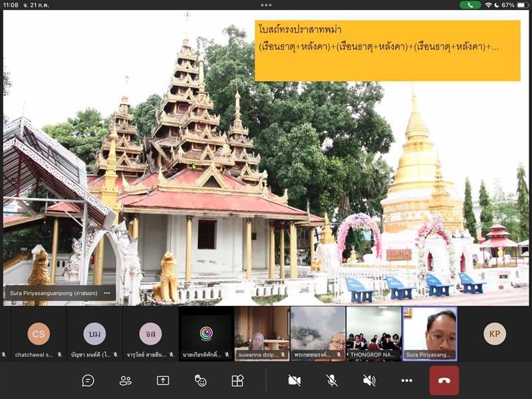Toggle the speaker audio
532x399 pixels.
[x=369, y=380]
